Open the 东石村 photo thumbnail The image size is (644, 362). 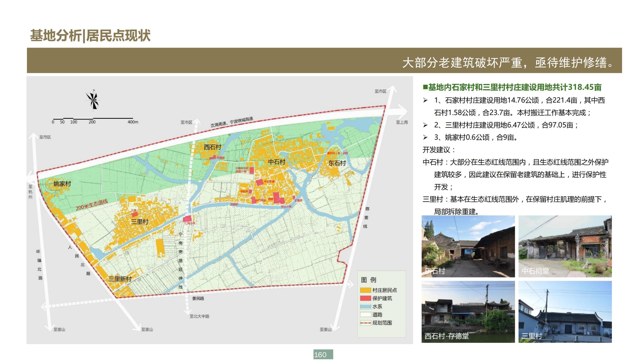[x=468, y=246]
